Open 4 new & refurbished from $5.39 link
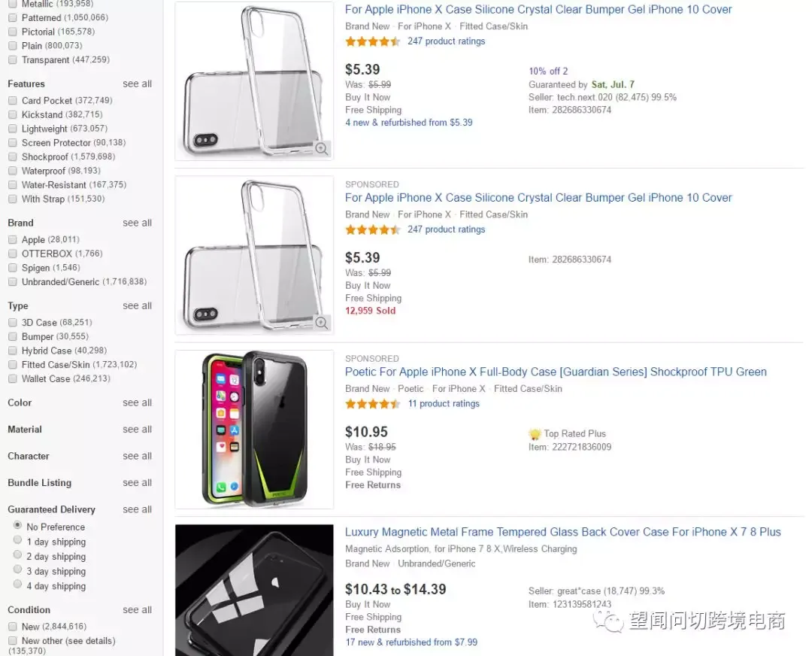 [x=409, y=123]
